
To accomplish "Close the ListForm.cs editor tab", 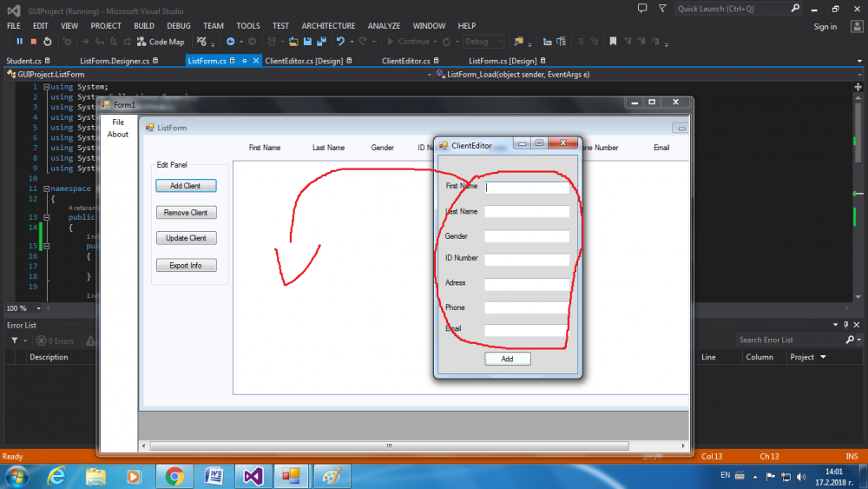I will (256, 61).
